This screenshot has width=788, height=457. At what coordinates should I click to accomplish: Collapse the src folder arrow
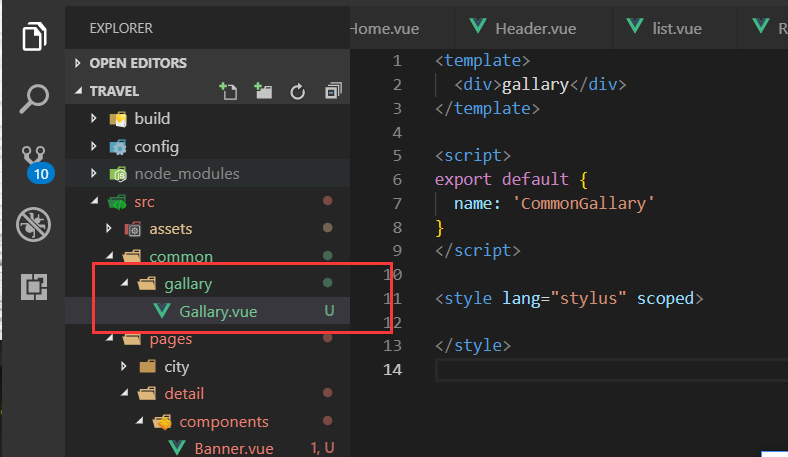coord(94,201)
